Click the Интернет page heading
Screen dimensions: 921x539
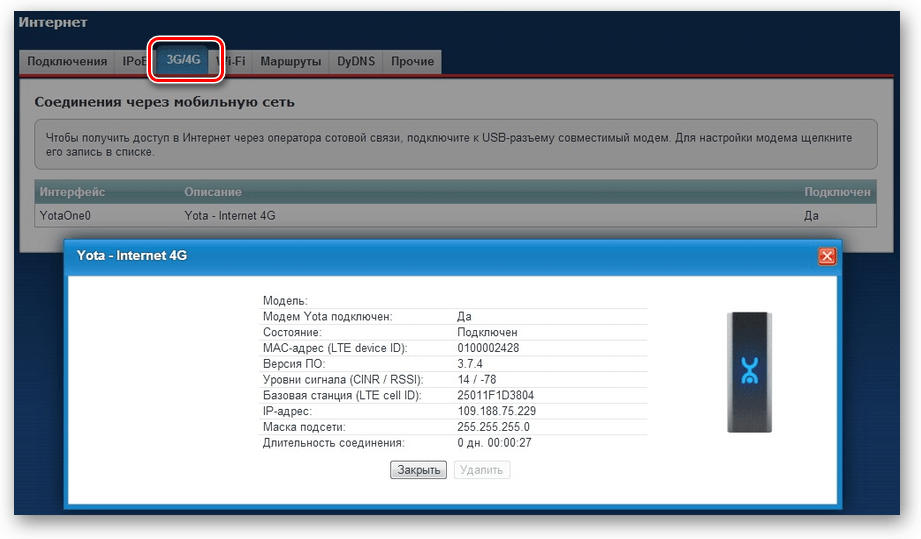[53, 22]
